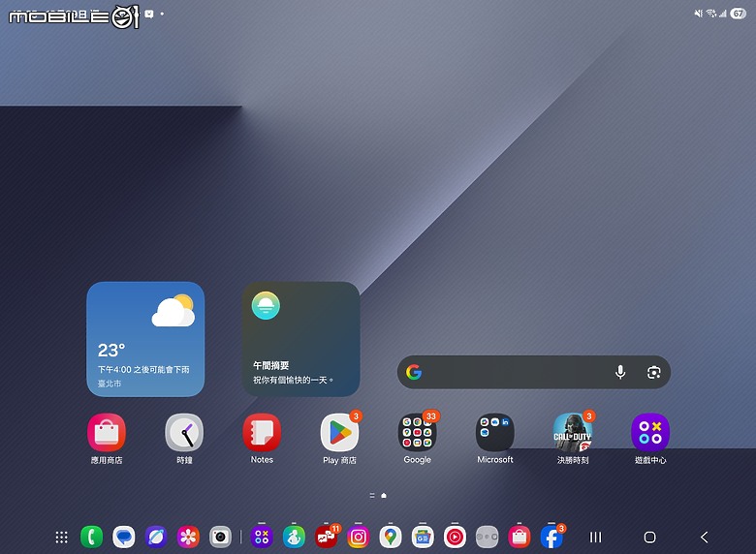Open the grey three-dot app in the taskbar
Image resolution: width=756 pixels, height=554 pixels.
pyautogui.click(x=487, y=537)
